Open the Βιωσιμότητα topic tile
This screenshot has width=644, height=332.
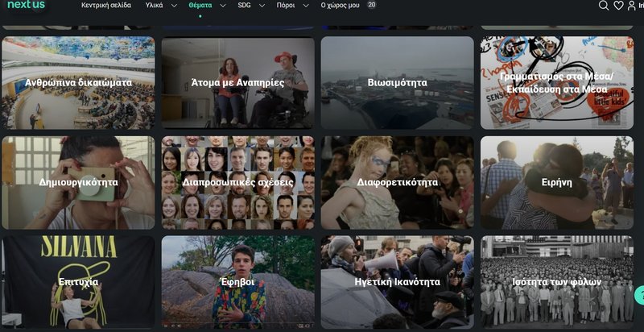tap(397, 82)
